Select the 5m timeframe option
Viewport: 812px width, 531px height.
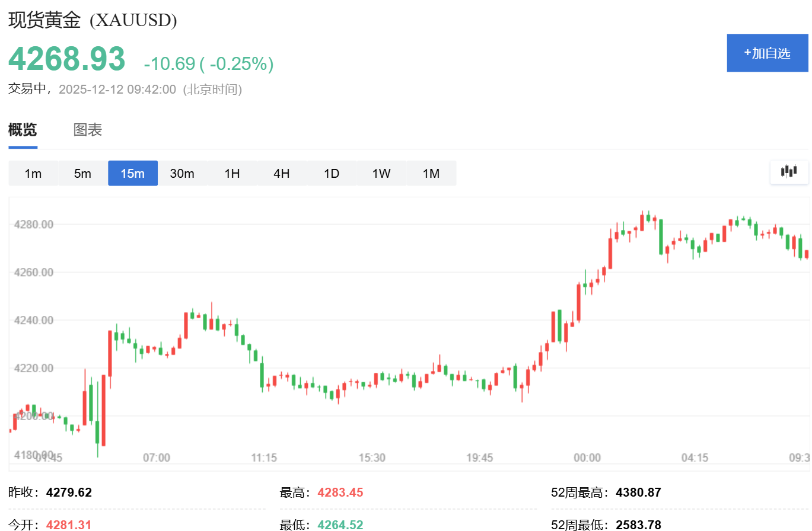point(82,173)
